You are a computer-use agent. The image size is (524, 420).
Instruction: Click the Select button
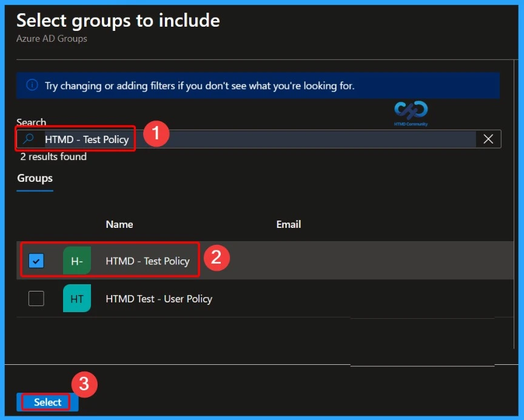[47, 402]
